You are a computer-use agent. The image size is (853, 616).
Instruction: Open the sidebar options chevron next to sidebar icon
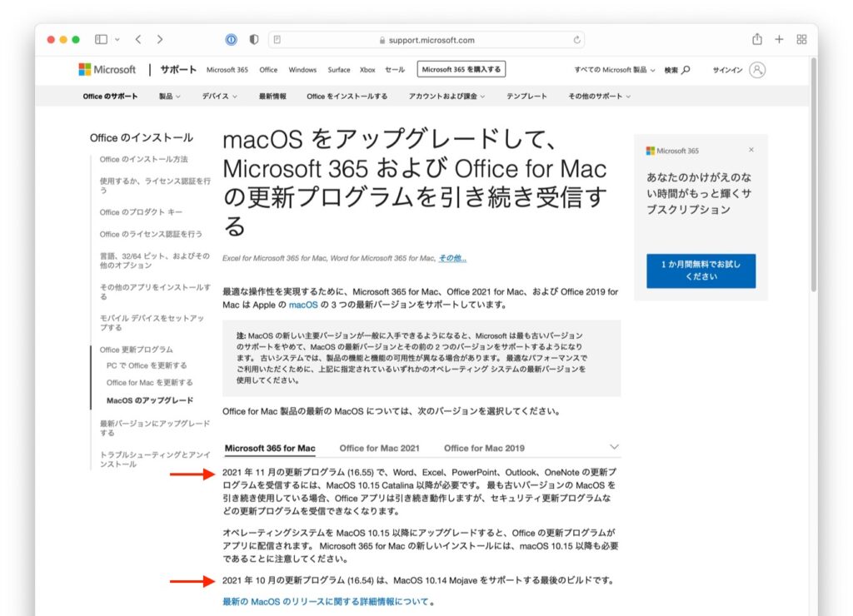(x=116, y=39)
